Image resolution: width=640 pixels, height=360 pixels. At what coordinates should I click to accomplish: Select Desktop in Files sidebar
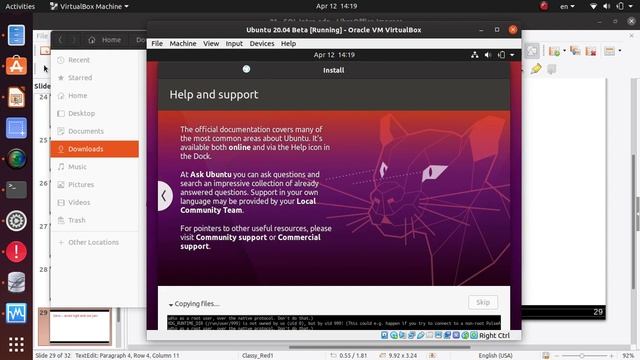click(x=95, y=113)
